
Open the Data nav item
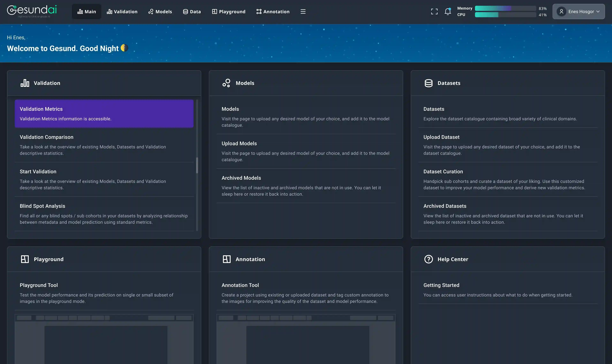(192, 11)
